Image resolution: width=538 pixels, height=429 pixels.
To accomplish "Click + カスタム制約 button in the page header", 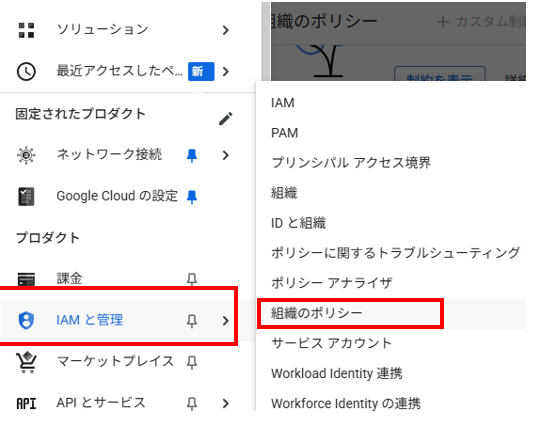I will (481, 22).
